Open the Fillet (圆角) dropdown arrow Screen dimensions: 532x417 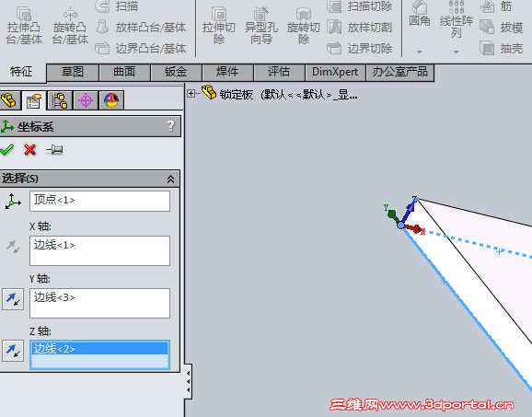pos(420,52)
